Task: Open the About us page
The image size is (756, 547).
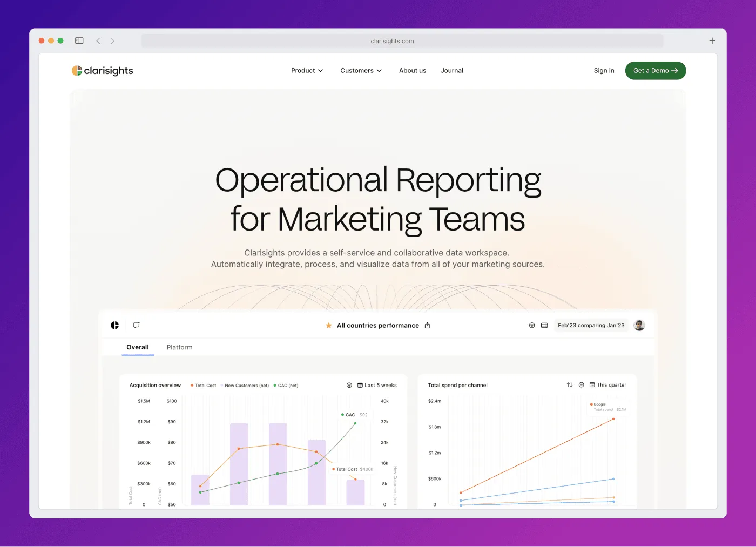Action: pos(413,71)
